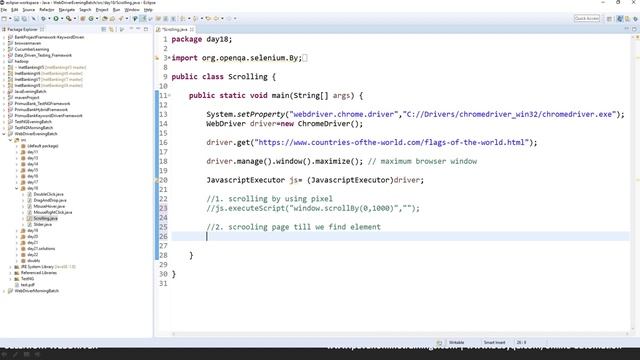The height and width of the screenshot is (360, 640).
Task: Expand the JRE System Library node
Action: click(10, 267)
